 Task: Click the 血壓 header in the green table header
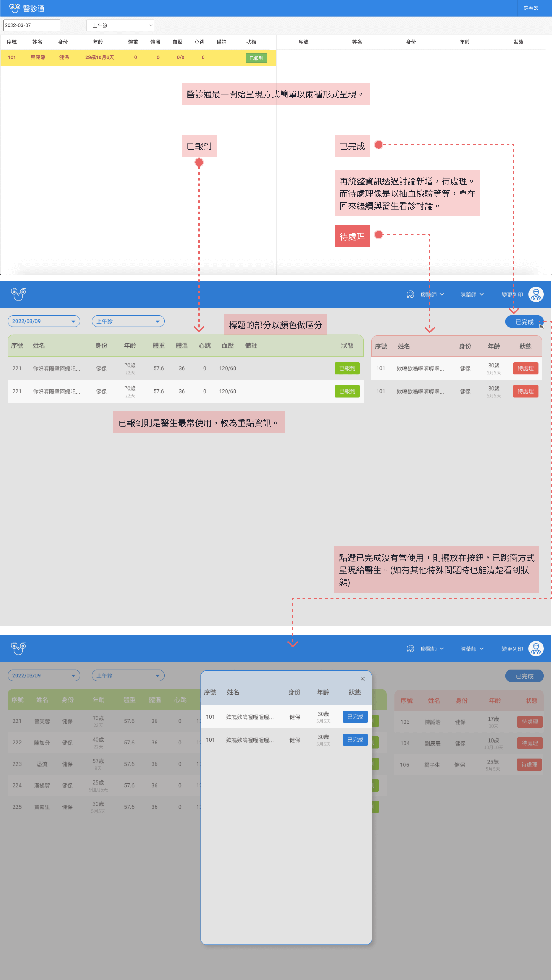228,346
